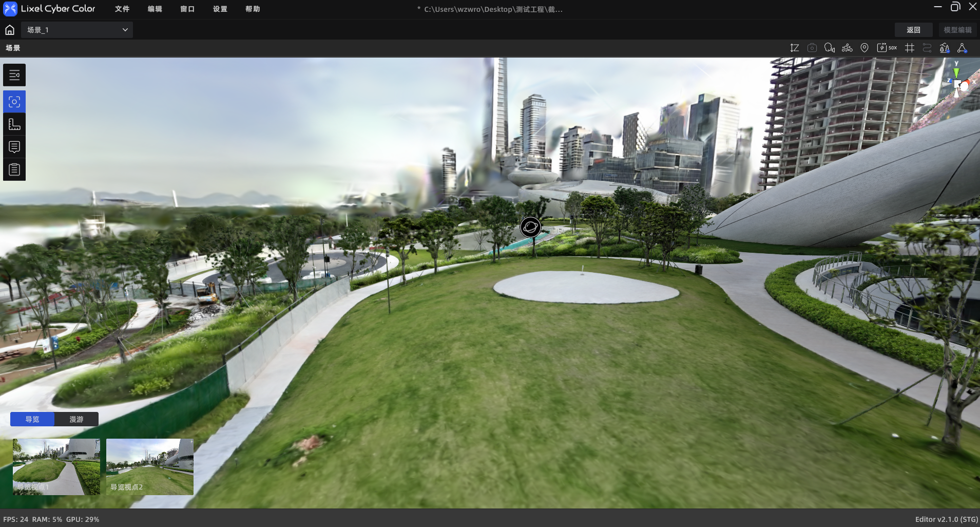Click the Z-axis height adjust icon
The width and height of the screenshot is (980, 527).
point(794,48)
